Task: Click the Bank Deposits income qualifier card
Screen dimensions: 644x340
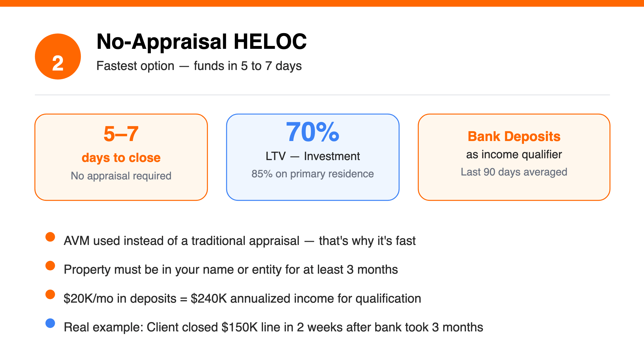Action: tap(514, 157)
